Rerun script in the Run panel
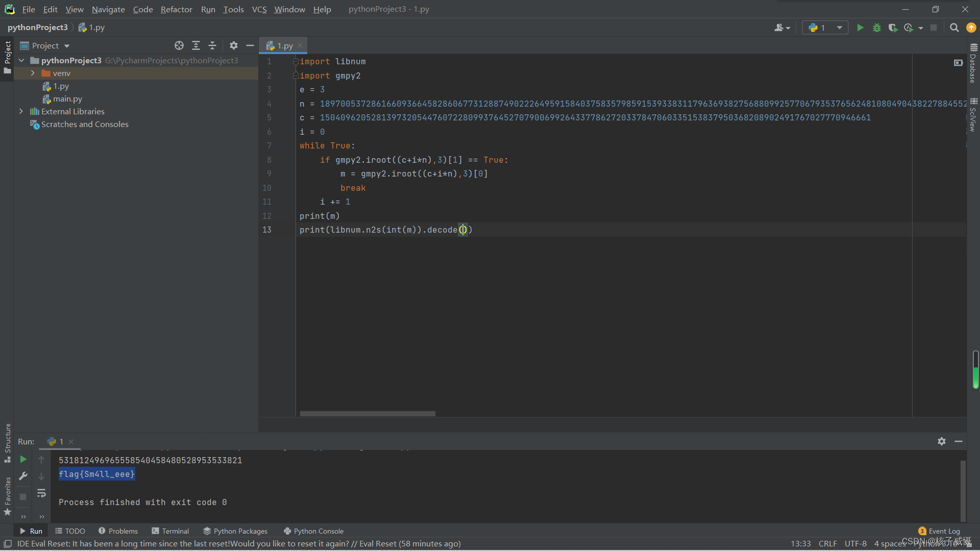980x551 pixels. click(23, 459)
